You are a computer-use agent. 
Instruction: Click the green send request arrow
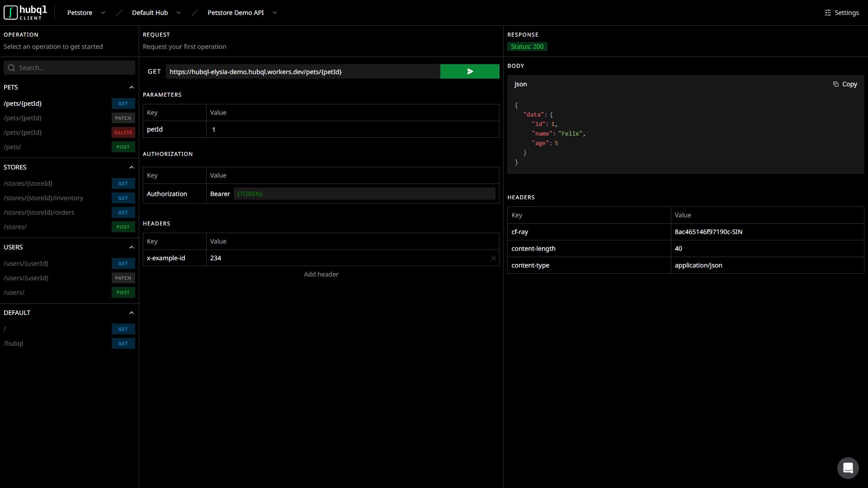[470, 71]
